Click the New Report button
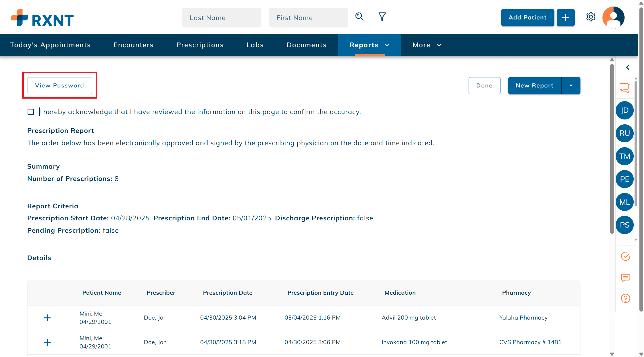Image resolution: width=644 pixels, height=357 pixels. (535, 85)
